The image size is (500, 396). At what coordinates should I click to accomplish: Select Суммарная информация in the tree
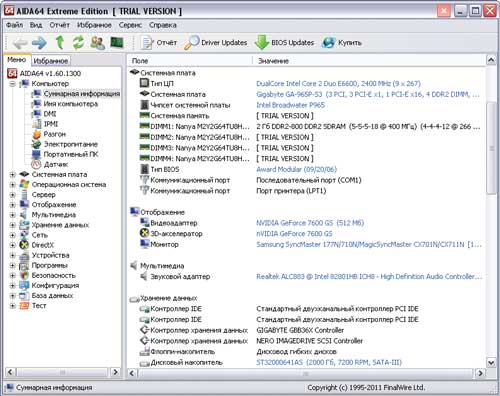(x=82, y=94)
